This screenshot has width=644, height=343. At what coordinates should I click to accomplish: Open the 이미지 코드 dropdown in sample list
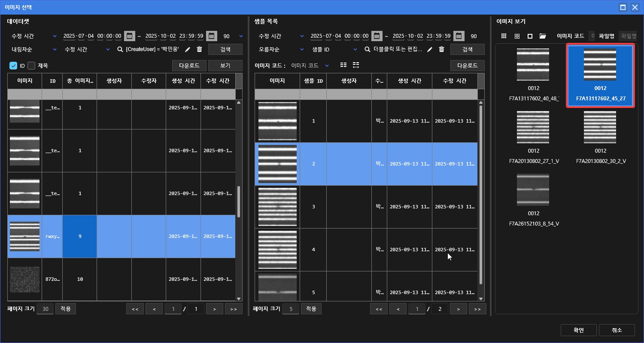pyautogui.click(x=310, y=66)
